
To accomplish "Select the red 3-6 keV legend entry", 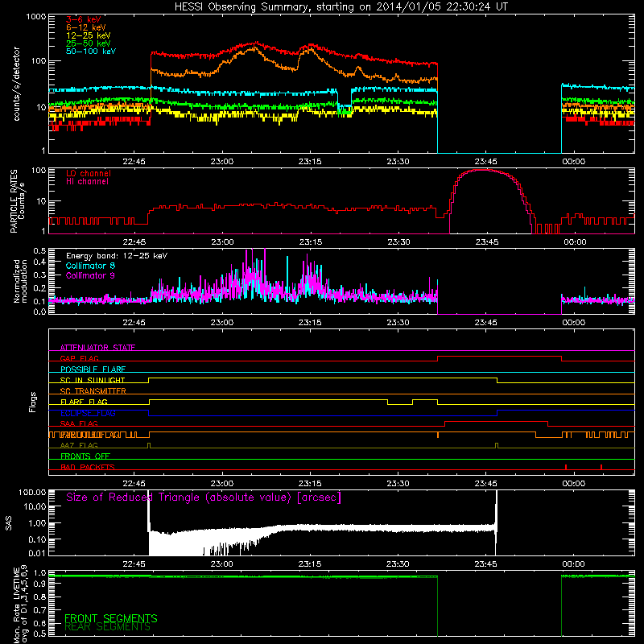I will pyautogui.click(x=83, y=19).
